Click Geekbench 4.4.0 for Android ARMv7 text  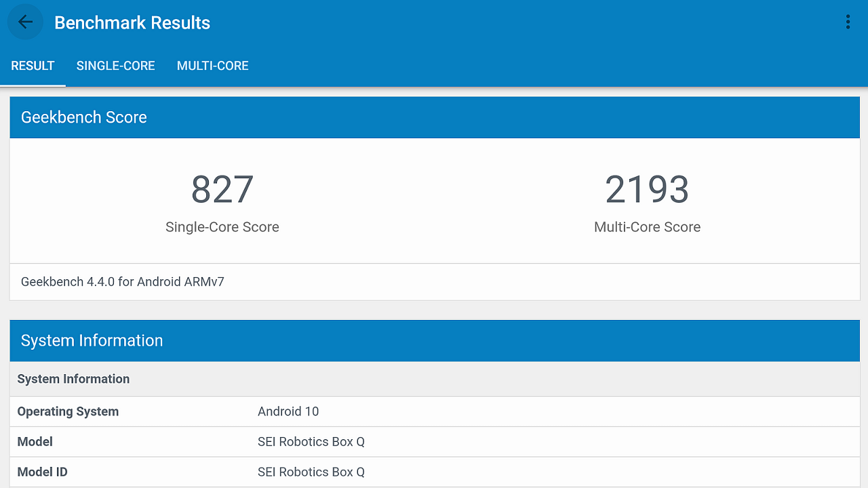click(x=123, y=281)
